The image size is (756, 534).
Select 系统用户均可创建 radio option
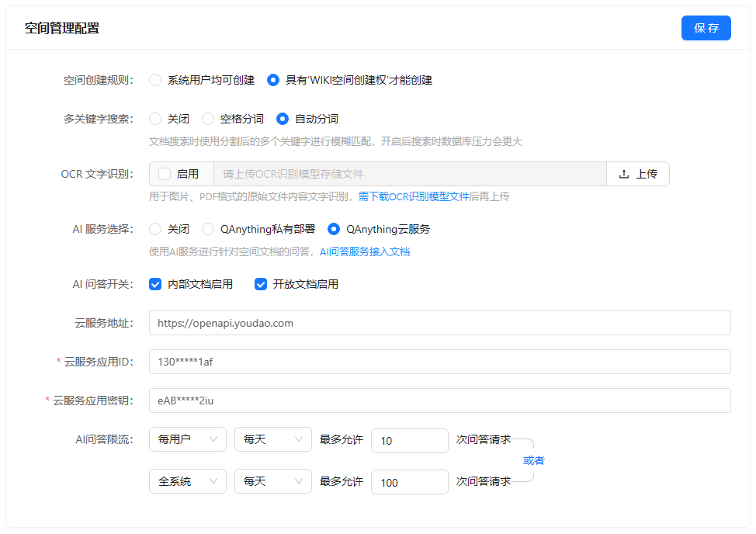click(155, 80)
